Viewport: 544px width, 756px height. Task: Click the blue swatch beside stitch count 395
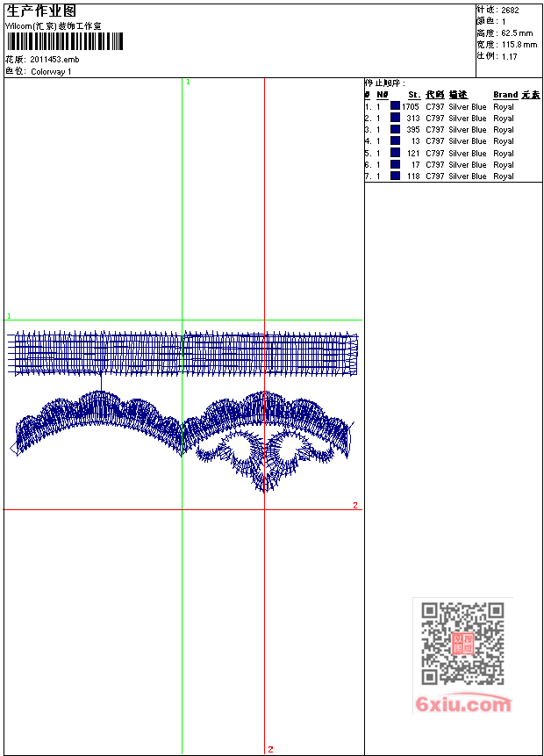click(395, 129)
